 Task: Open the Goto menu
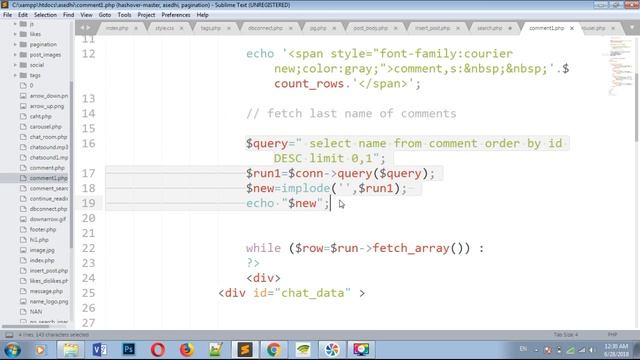(105, 15)
